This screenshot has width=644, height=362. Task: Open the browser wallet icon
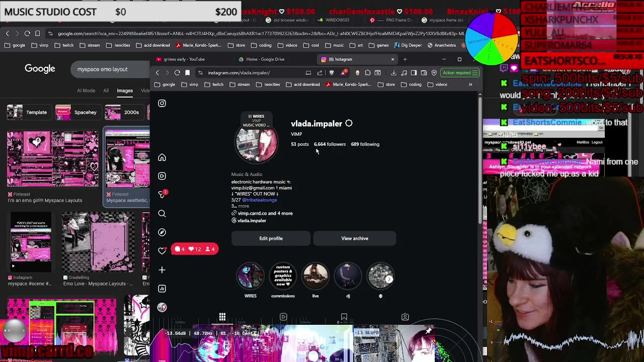click(424, 73)
